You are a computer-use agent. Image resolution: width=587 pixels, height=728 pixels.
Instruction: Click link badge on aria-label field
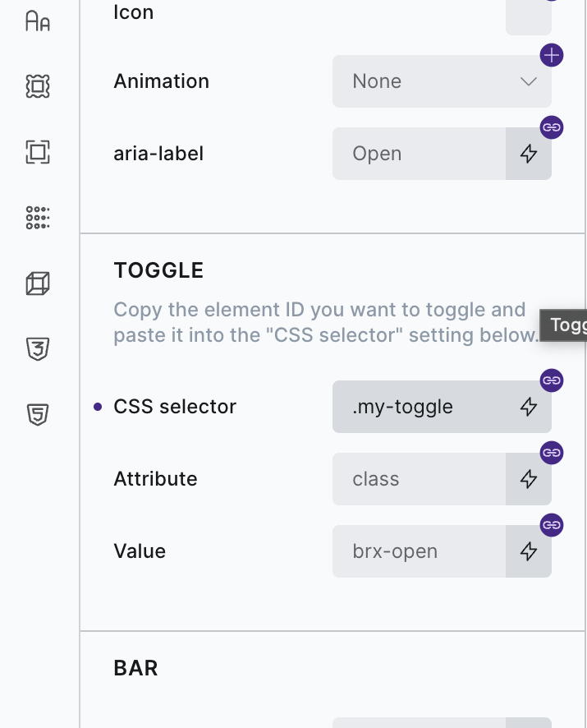click(x=552, y=127)
